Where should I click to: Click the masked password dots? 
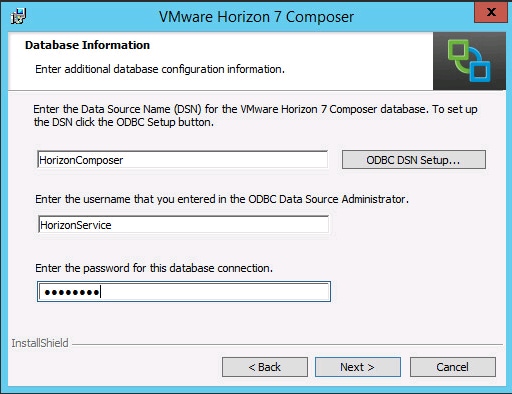(x=72, y=293)
